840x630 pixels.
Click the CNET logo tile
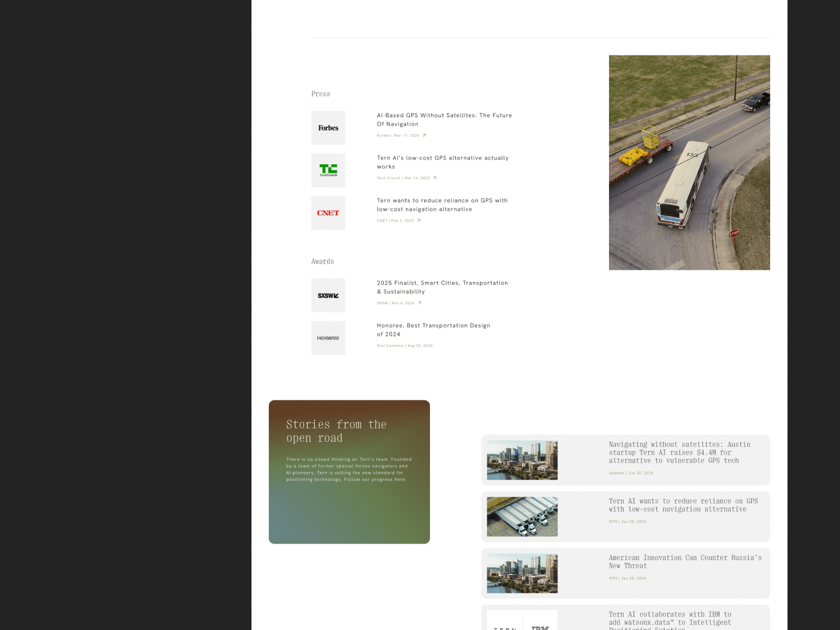click(x=328, y=213)
